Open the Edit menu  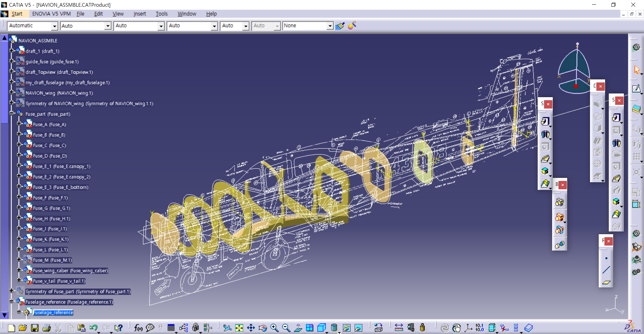98,14
